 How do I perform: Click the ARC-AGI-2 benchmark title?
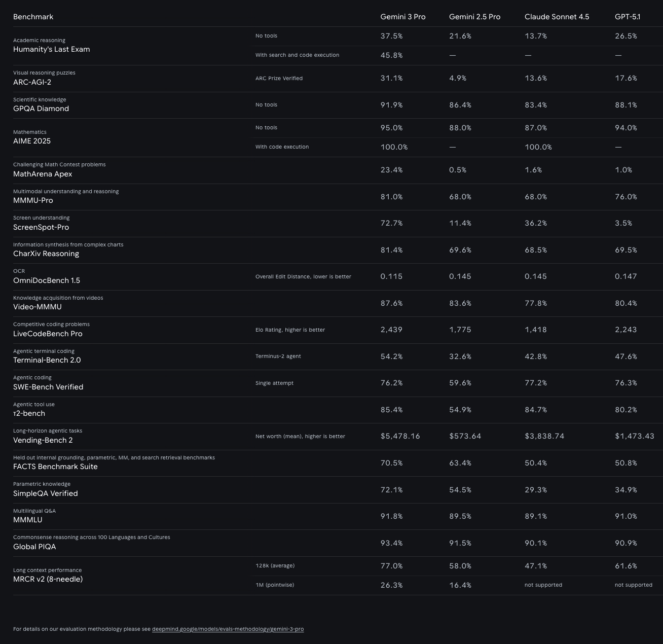(x=32, y=82)
